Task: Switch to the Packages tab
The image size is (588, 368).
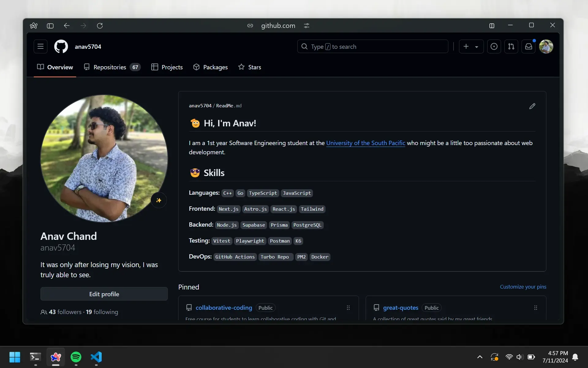Action: [x=210, y=67]
